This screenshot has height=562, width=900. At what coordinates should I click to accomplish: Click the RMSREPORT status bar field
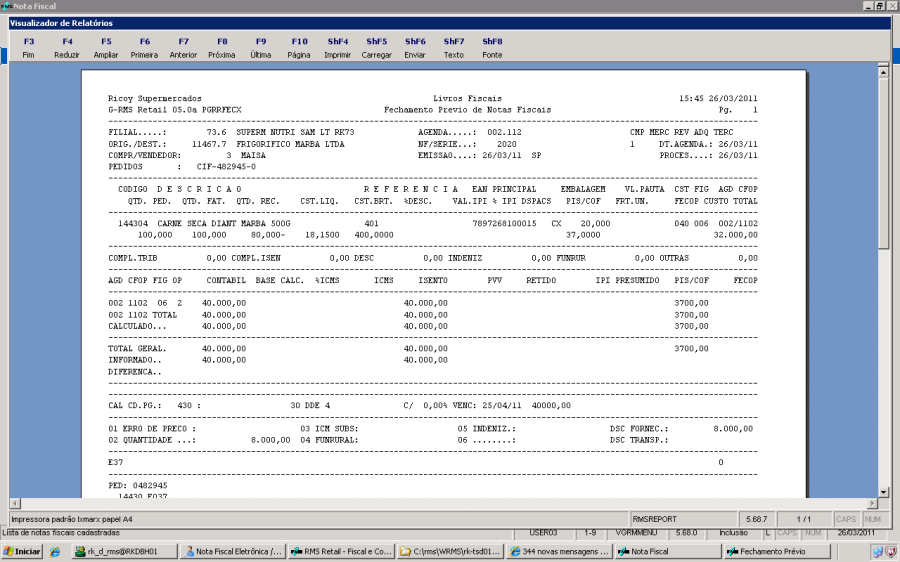point(683,519)
